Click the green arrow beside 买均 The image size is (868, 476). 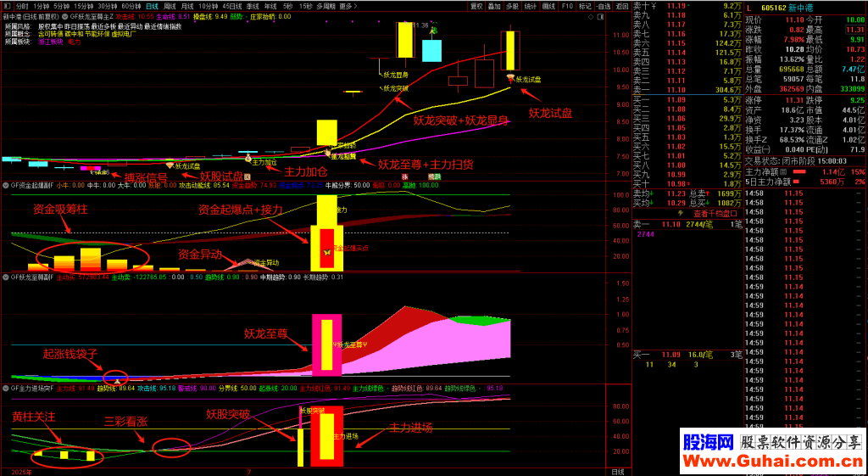click(653, 203)
